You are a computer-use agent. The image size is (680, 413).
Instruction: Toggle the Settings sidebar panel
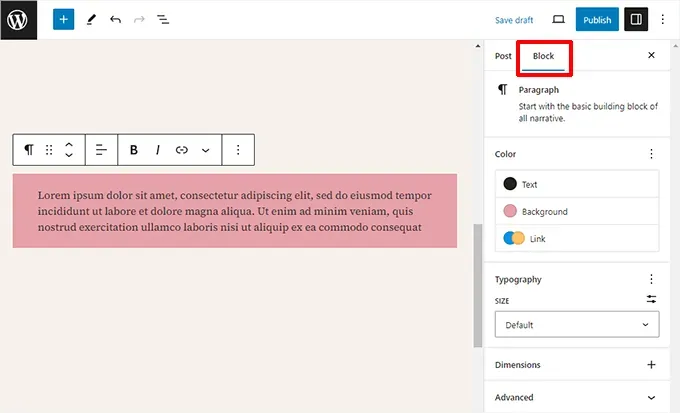635,19
